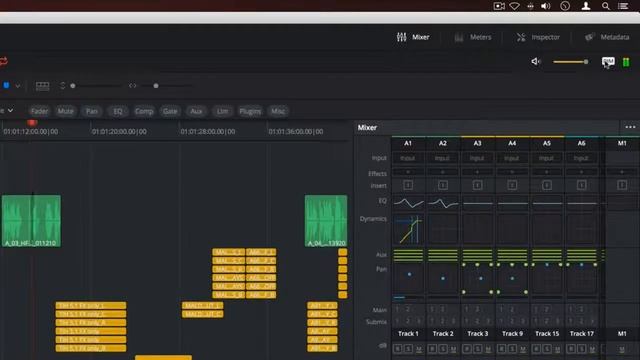Open the A1 EQ curve
The width and height of the screenshot is (640, 360).
[x=408, y=203]
